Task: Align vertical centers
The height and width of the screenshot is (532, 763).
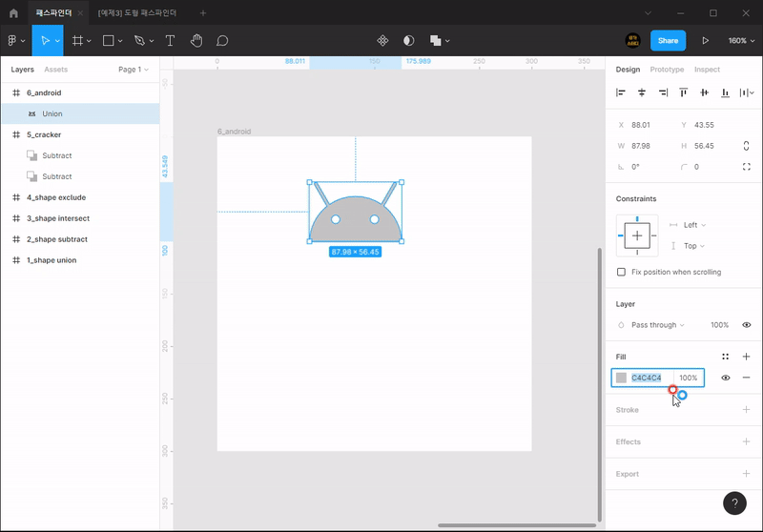Action: click(x=704, y=92)
